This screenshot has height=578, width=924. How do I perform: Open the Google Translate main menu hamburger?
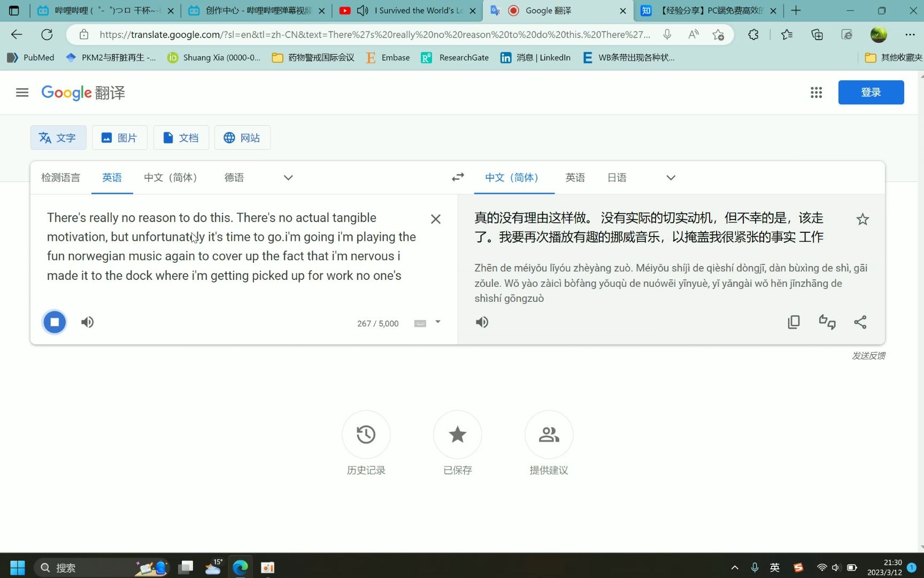pos(22,93)
